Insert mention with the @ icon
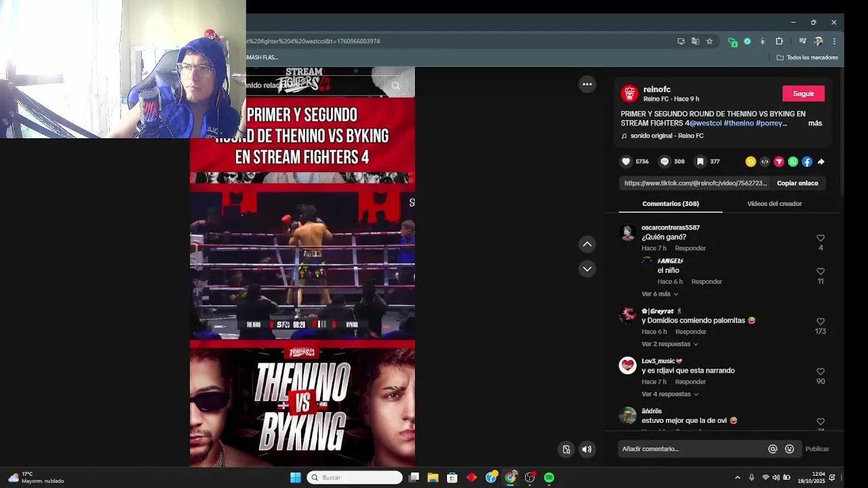The height and width of the screenshot is (488, 868). tap(772, 449)
